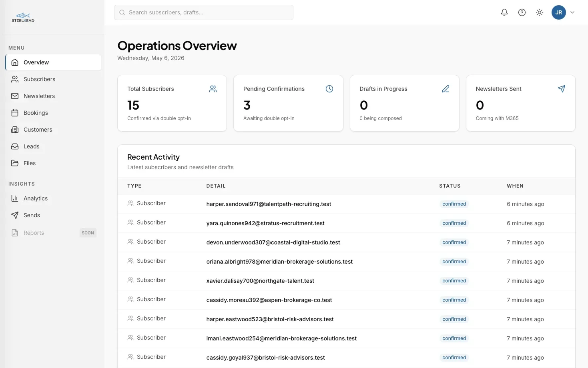The image size is (588, 368).
Task: Click the Drafts in Progress pencil icon
Action: pyautogui.click(x=446, y=89)
